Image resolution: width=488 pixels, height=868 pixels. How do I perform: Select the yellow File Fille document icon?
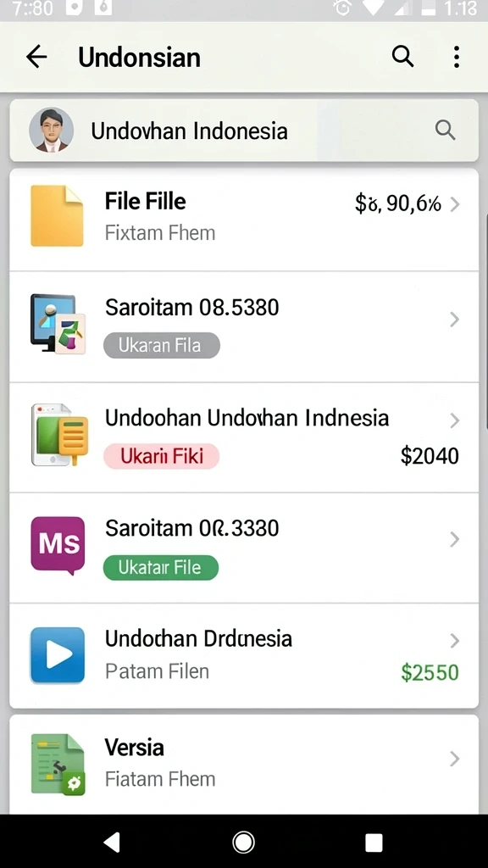tap(57, 216)
